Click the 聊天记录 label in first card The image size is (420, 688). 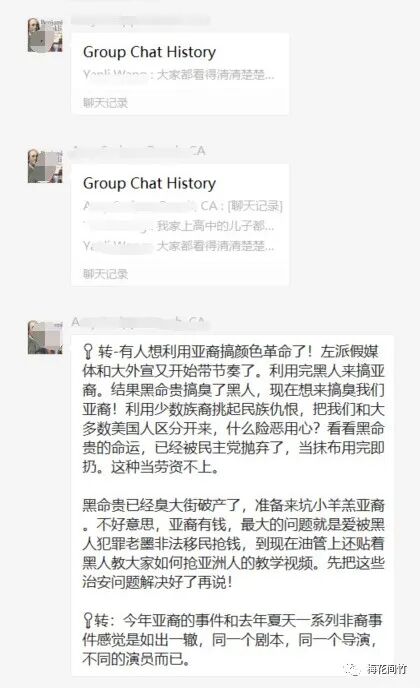tap(105, 103)
